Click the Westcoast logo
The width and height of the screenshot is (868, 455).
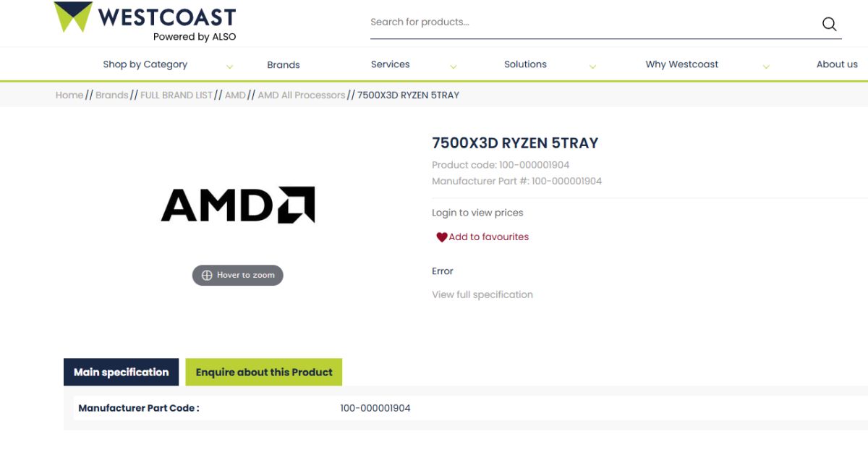tap(145, 21)
